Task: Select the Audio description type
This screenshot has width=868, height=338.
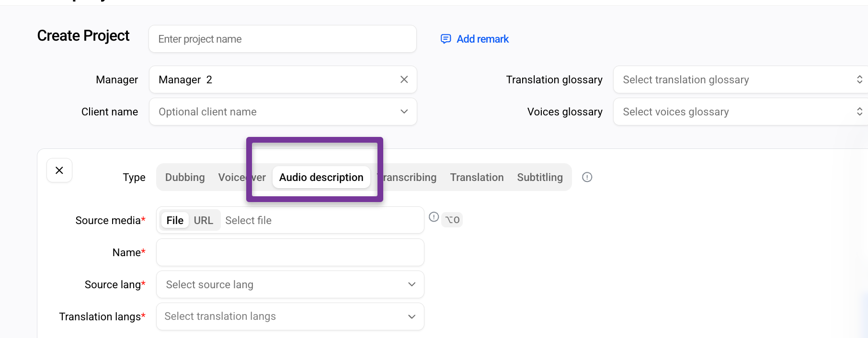Action: click(321, 177)
